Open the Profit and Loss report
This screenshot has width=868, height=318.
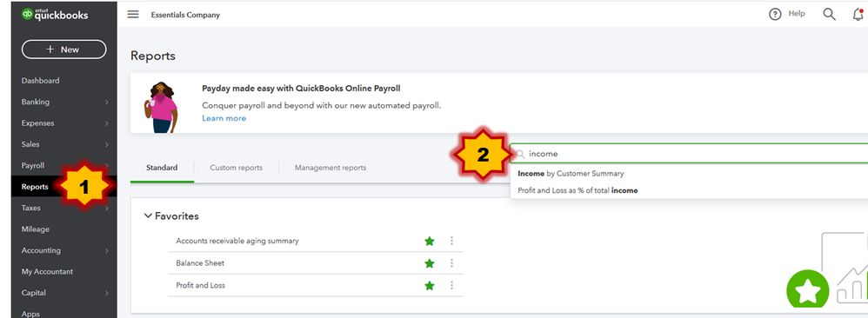(x=200, y=286)
